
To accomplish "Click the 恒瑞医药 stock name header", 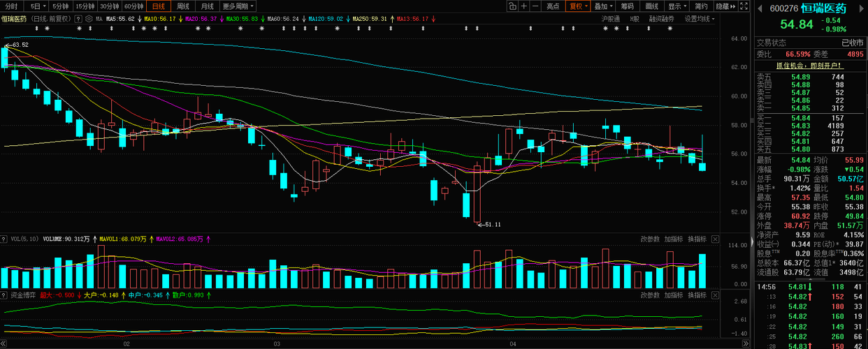I will pos(823,9).
